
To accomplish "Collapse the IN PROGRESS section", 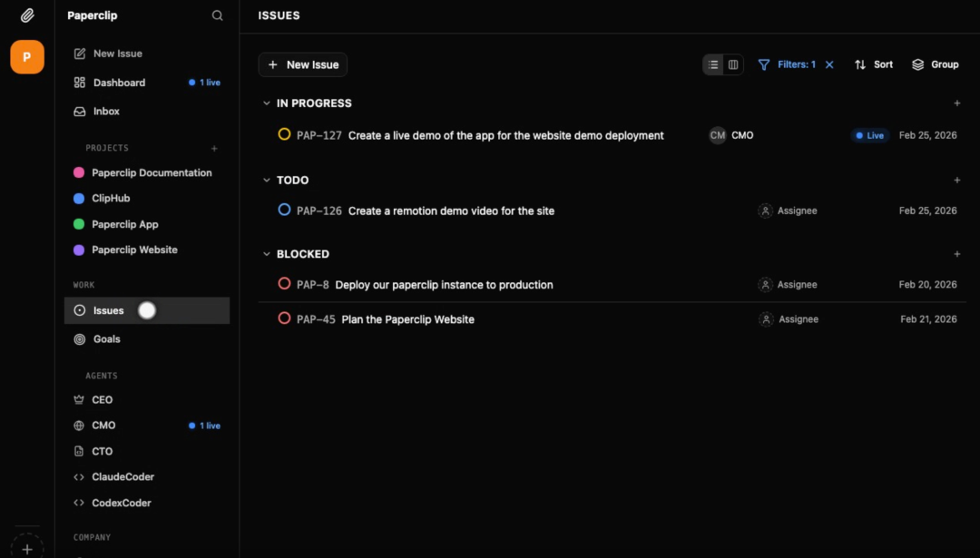I will (266, 103).
